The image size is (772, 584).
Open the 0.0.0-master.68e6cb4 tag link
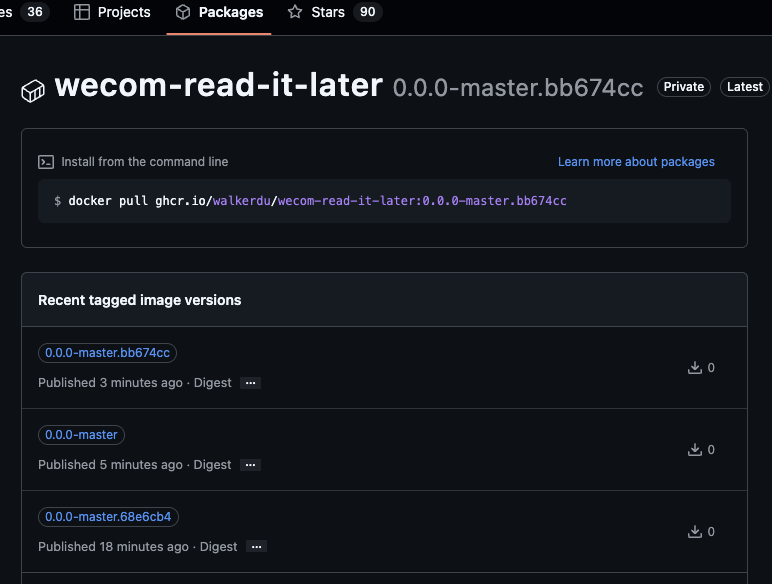click(108, 517)
